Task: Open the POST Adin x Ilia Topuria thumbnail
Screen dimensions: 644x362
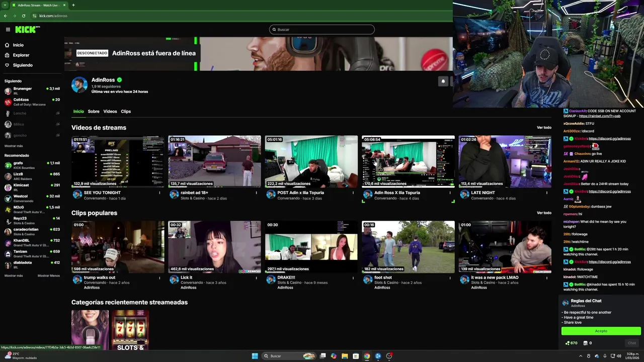Action: [311, 161]
